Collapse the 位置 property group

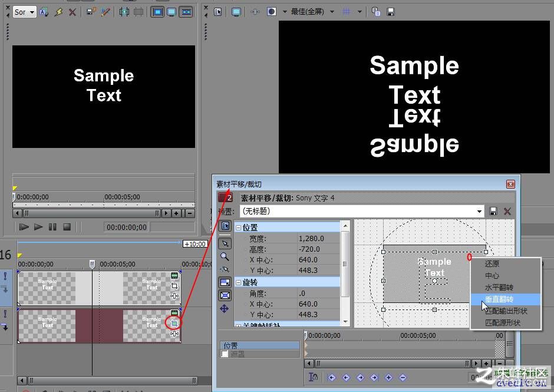(239, 228)
